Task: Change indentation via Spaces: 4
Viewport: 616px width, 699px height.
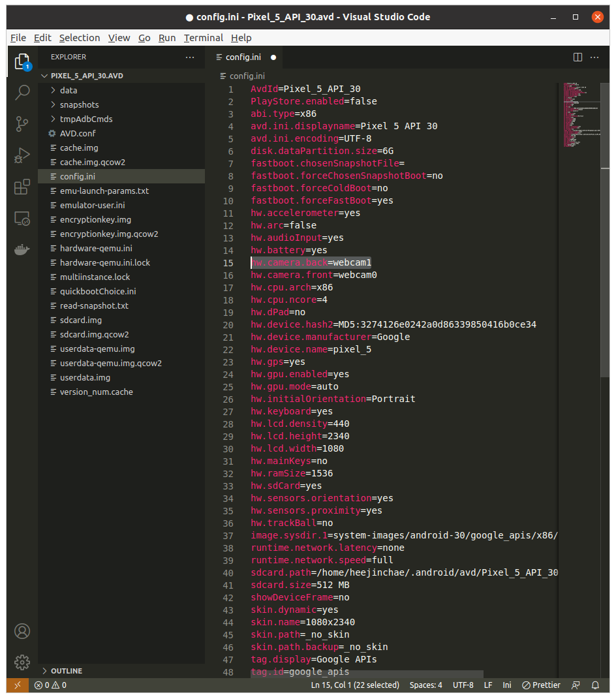Action: point(425,685)
